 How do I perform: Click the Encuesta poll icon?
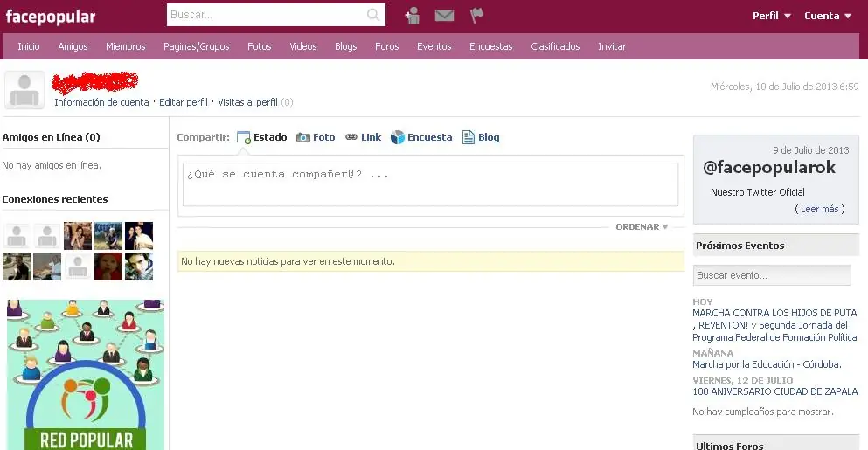click(x=398, y=137)
